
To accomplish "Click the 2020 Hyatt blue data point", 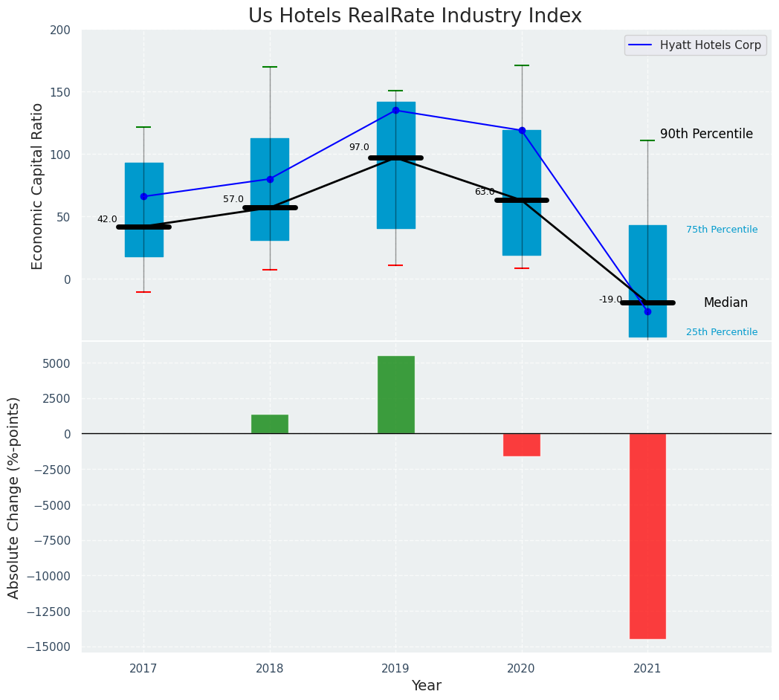I will [522, 130].
